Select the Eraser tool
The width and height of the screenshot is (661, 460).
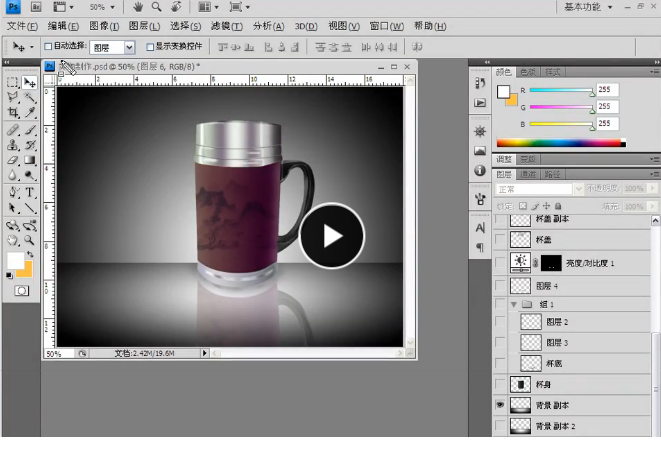click(13, 160)
